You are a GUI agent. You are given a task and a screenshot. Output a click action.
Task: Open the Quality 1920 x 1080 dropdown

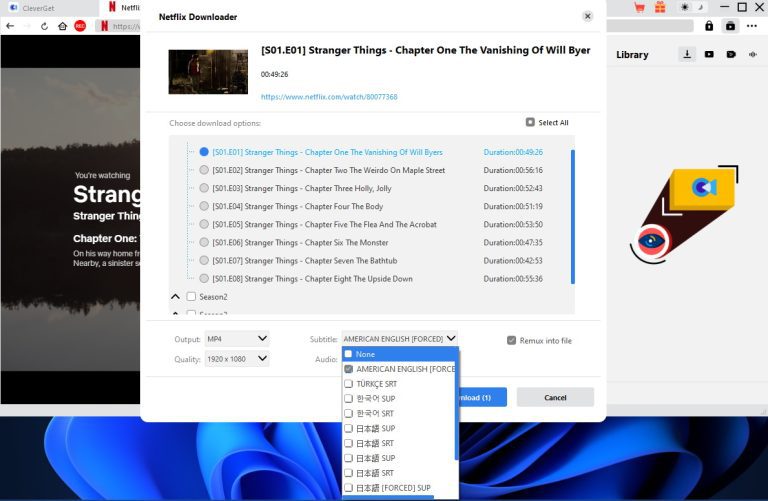tap(237, 359)
